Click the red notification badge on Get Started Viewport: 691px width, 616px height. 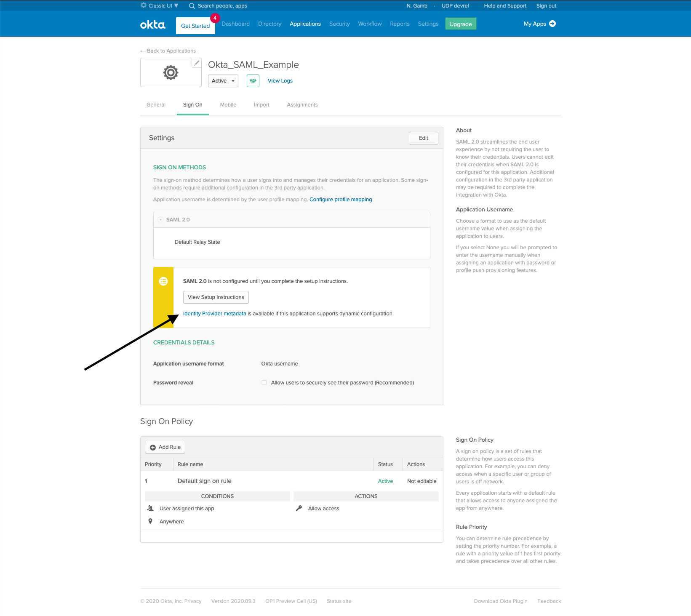pyautogui.click(x=215, y=18)
